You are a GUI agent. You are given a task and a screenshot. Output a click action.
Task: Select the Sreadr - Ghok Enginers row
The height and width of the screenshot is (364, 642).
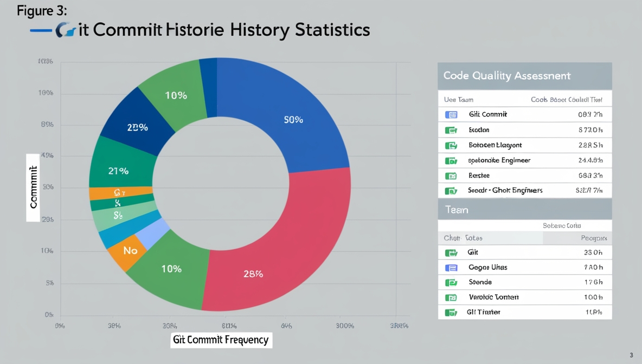pos(524,191)
